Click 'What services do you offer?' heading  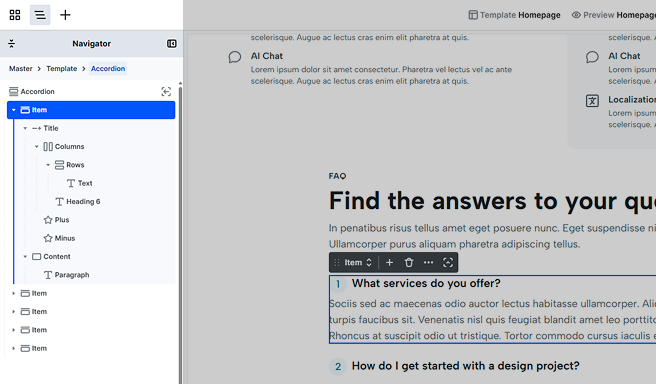point(426,284)
